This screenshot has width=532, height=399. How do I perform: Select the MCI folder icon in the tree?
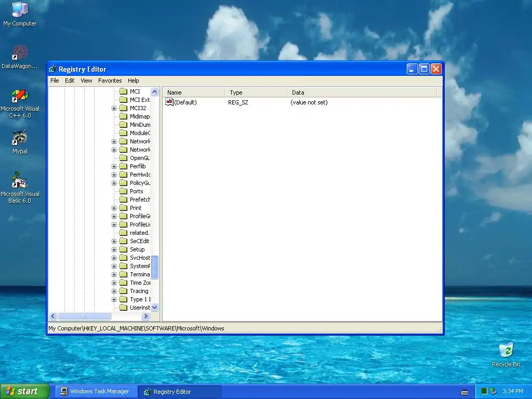124,91
